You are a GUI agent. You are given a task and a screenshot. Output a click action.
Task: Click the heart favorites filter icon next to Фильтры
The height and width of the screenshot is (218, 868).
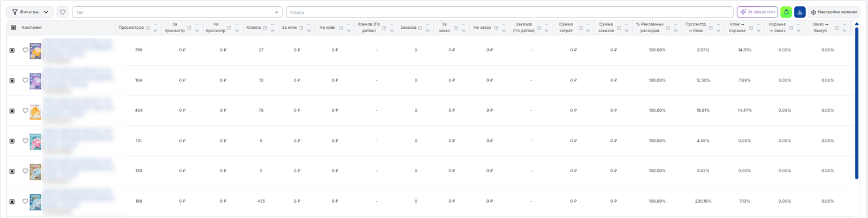[63, 12]
